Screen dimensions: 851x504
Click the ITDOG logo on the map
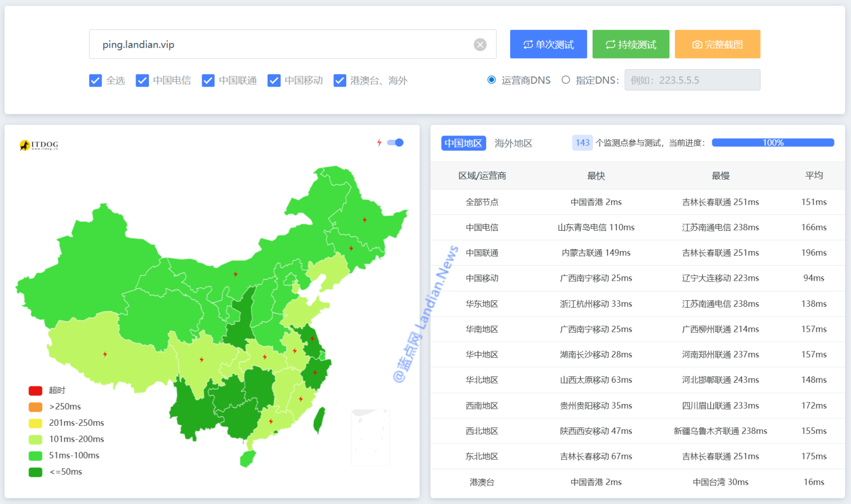pos(39,145)
